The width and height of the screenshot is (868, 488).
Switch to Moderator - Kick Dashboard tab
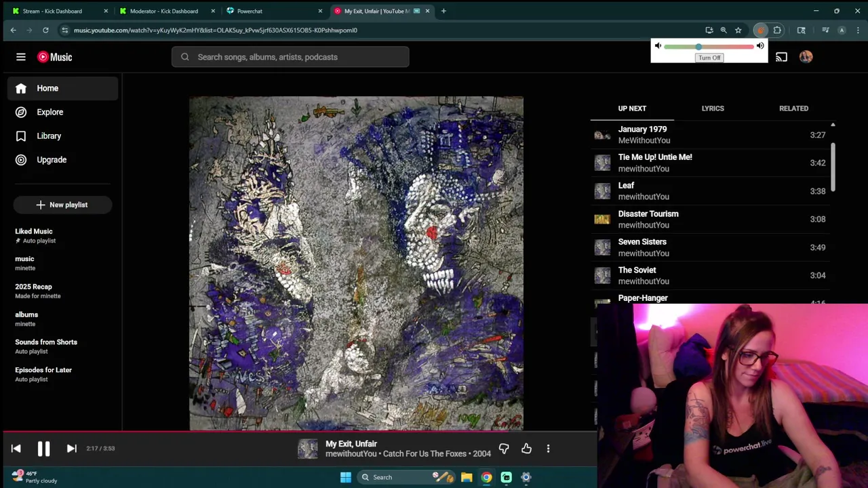(167, 11)
